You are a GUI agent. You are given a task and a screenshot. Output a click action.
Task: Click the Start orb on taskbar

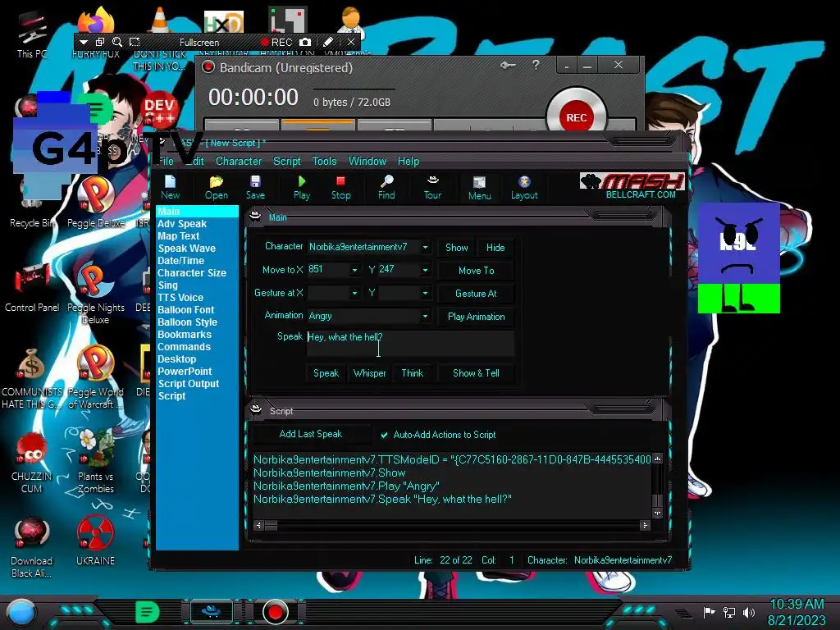click(21, 612)
